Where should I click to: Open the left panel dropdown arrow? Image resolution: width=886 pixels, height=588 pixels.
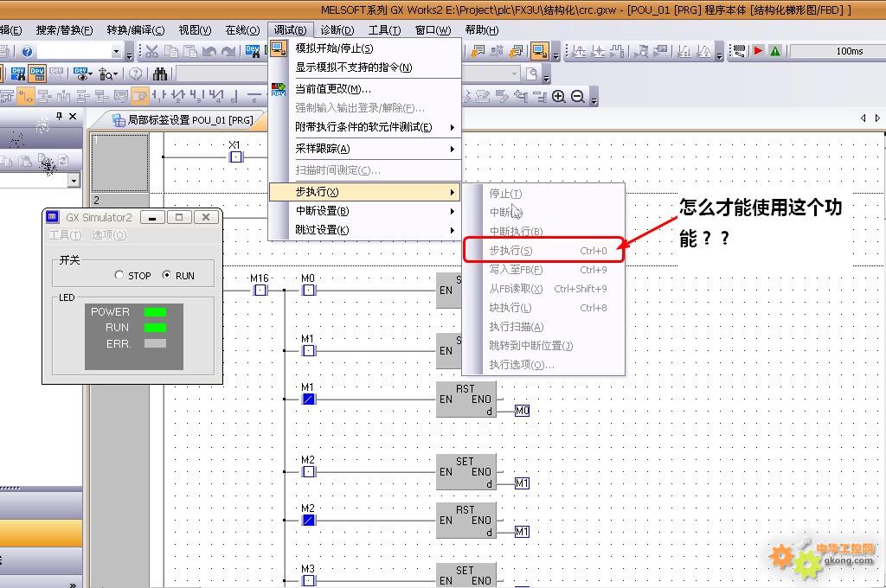[x=74, y=181]
